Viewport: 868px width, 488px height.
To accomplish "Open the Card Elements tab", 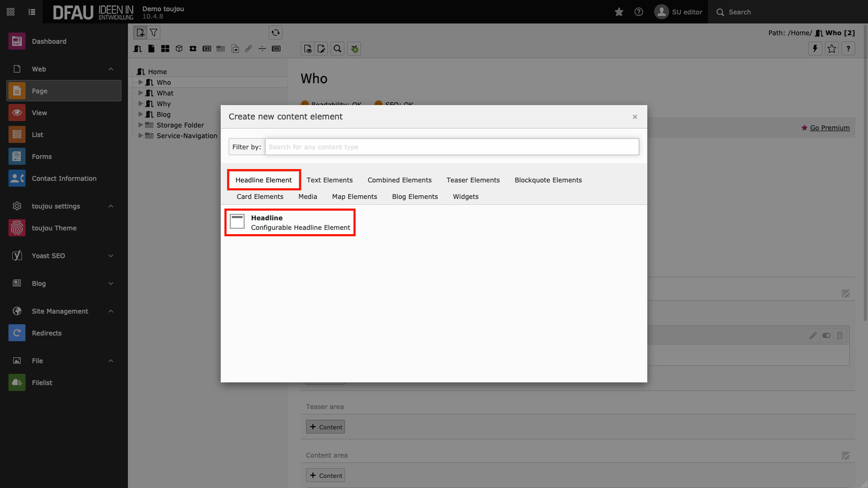I will pyautogui.click(x=260, y=197).
